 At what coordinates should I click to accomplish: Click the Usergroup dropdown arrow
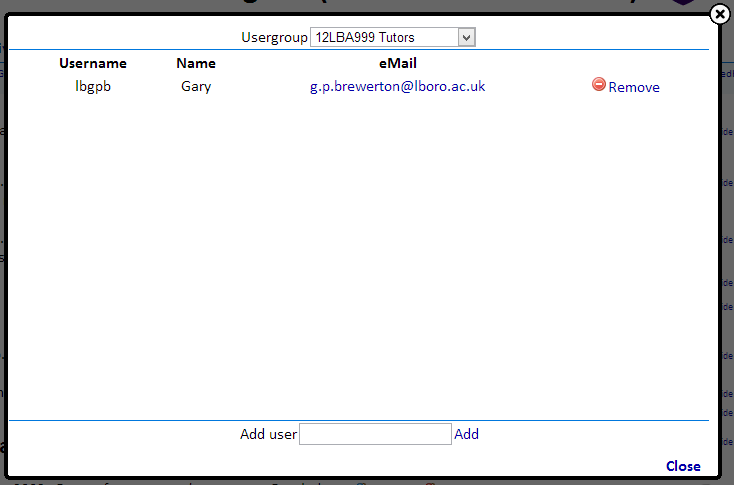click(466, 37)
